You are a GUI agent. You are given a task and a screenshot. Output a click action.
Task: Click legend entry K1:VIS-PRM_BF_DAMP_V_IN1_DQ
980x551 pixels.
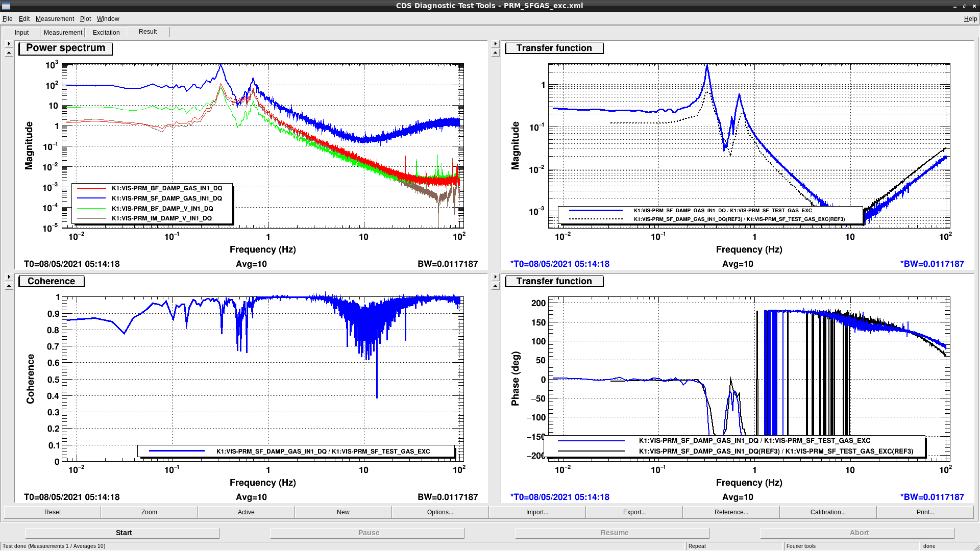click(162, 209)
